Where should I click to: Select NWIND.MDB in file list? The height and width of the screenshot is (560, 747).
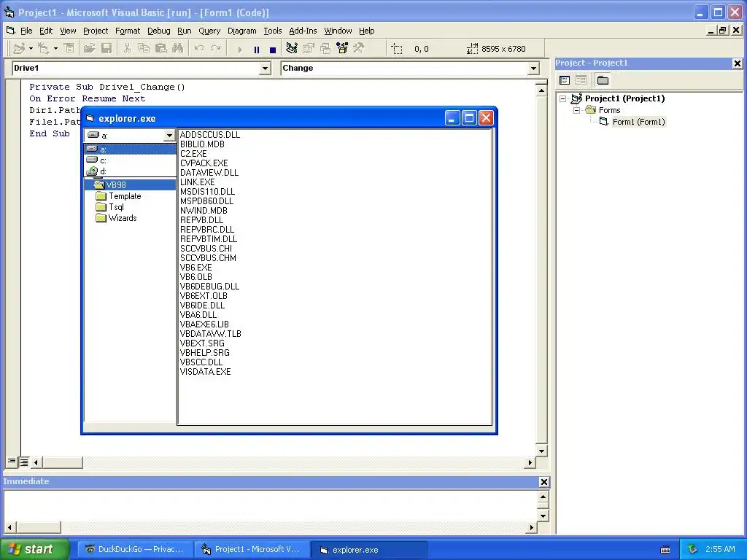204,211
